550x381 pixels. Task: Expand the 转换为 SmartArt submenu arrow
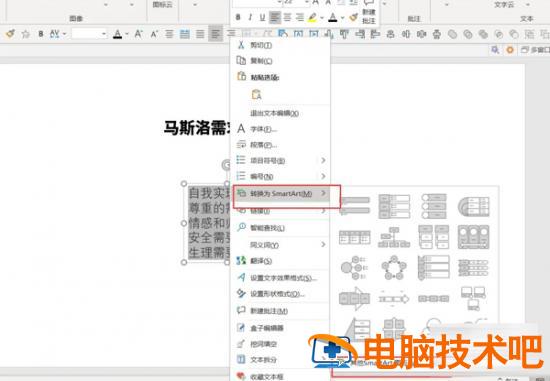[x=323, y=193]
